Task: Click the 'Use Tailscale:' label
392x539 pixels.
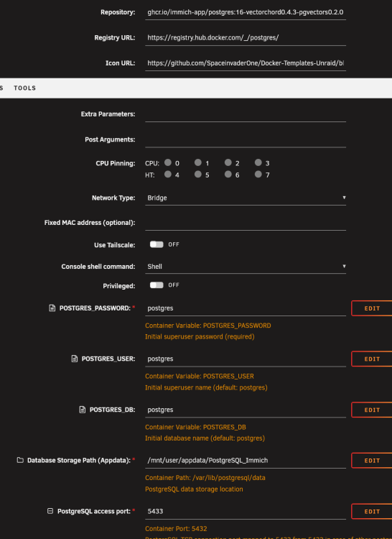Action: click(x=115, y=245)
